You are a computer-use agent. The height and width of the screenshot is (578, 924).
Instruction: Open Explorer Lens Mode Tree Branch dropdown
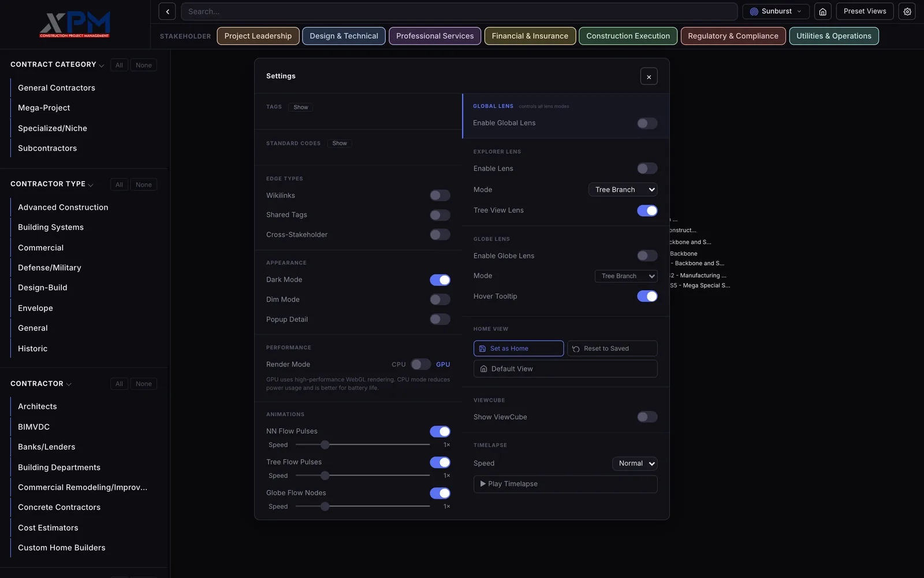click(x=623, y=190)
